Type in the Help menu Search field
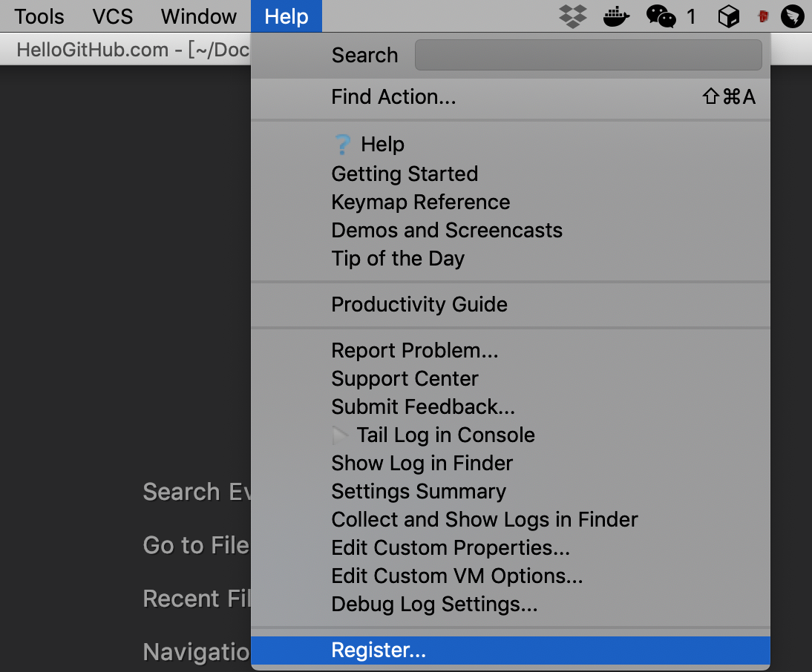The image size is (812, 672). tap(588, 56)
